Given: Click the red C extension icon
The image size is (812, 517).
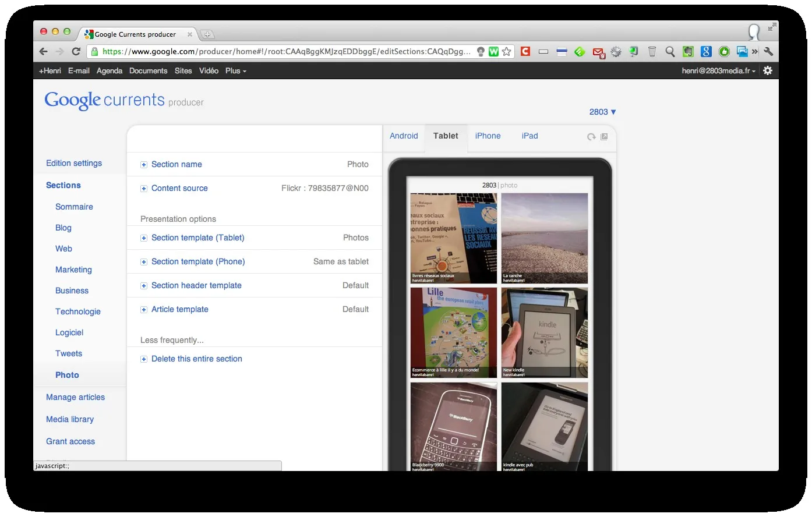Looking at the screenshot, I should (x=525, y=51).
